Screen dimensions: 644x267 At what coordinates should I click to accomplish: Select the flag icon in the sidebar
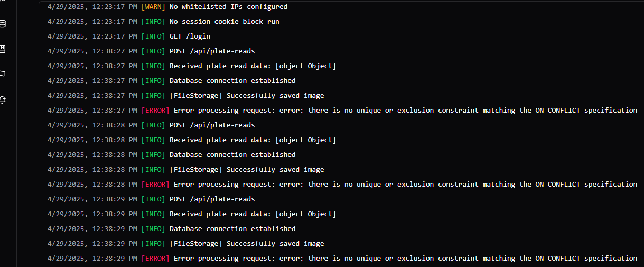(3, 73)
